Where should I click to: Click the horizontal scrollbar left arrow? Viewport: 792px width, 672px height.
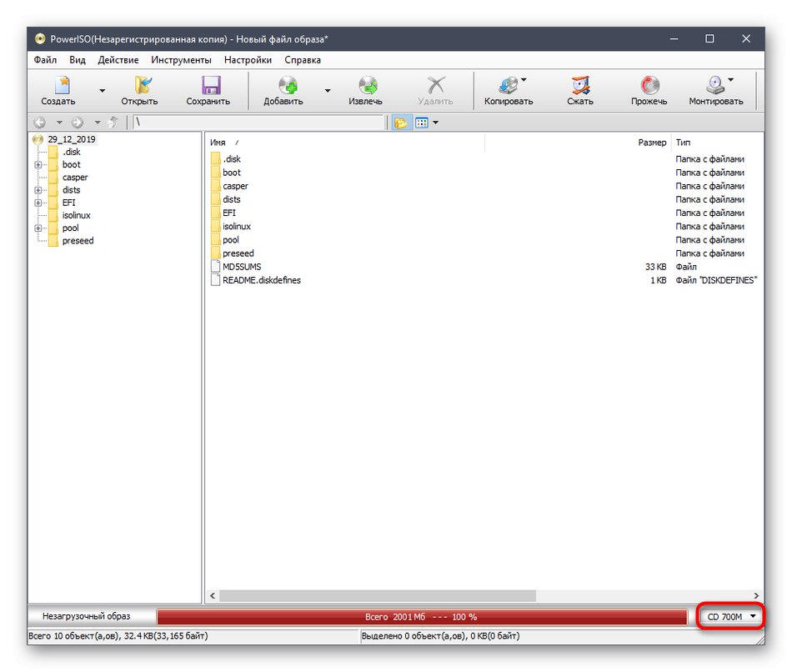pos(213,595)
